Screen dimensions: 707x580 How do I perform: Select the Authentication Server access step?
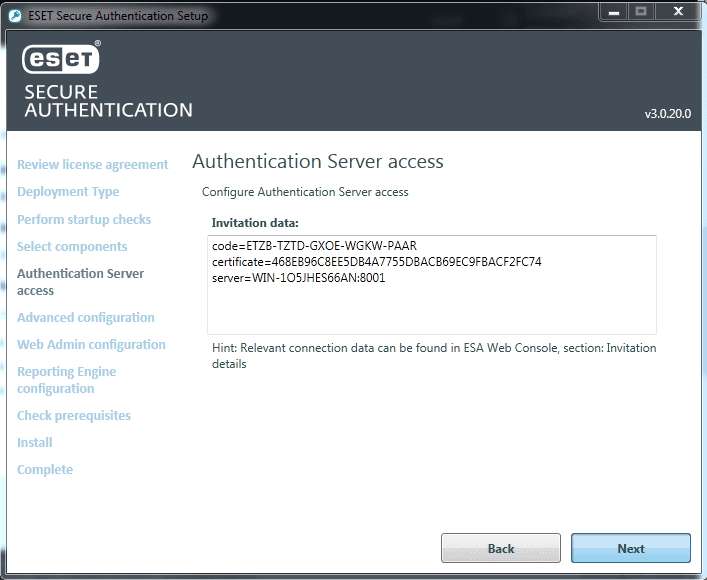pos(80,281)
